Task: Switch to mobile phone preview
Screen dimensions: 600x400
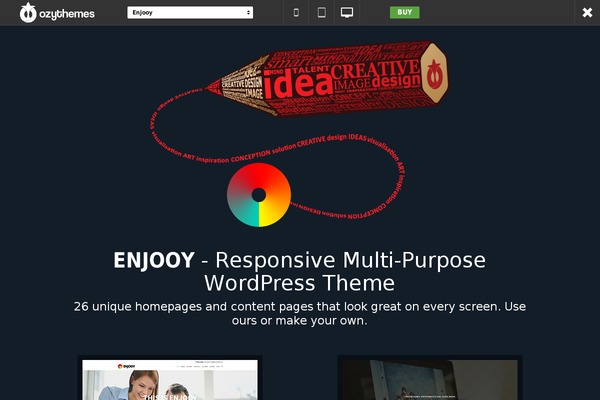Action: click(x=296, y=13)
